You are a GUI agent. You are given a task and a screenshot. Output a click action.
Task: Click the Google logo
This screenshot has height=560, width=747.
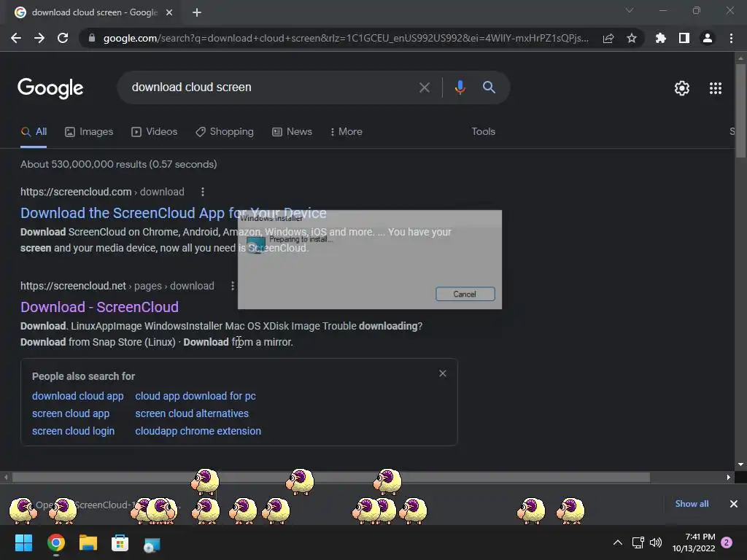(x=50, y=87)
